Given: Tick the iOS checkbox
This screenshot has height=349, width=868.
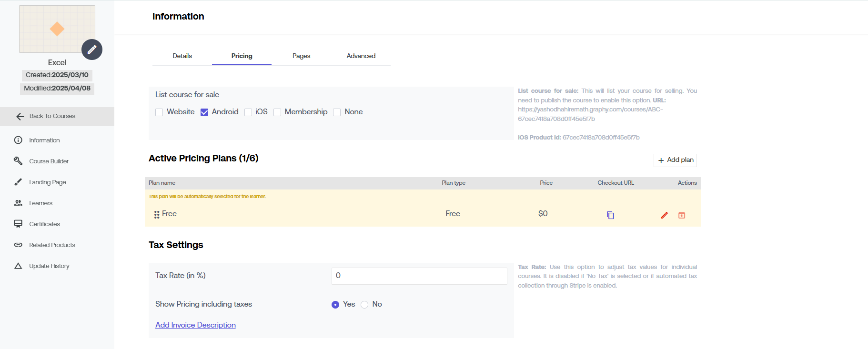Looking at the screenshot, I should click(x=248, y=112).
